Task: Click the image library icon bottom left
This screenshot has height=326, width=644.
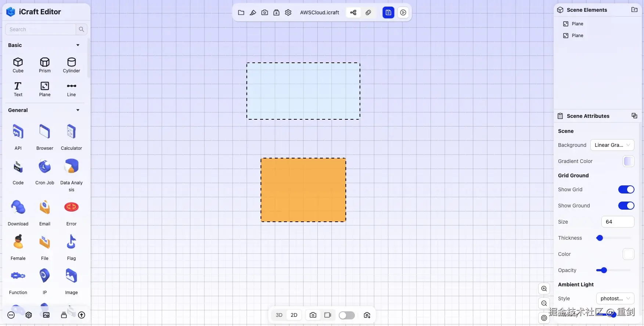Action: (46, 315)
